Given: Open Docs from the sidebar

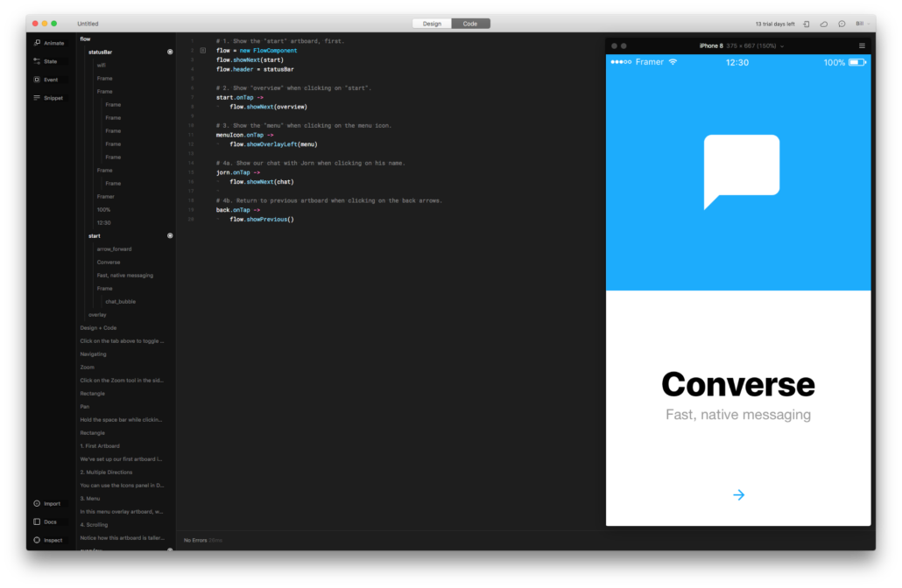Looking at the screenshot, I should [46, 521].
